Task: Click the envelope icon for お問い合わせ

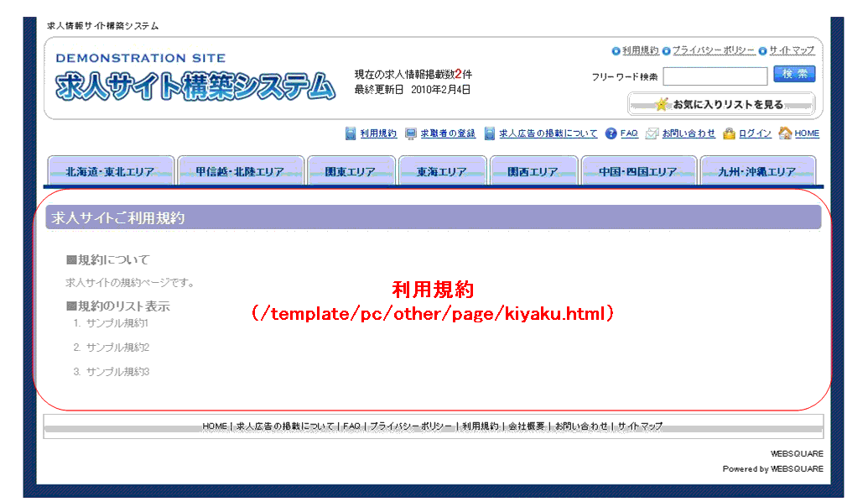Action: click(x=652, y=133)
